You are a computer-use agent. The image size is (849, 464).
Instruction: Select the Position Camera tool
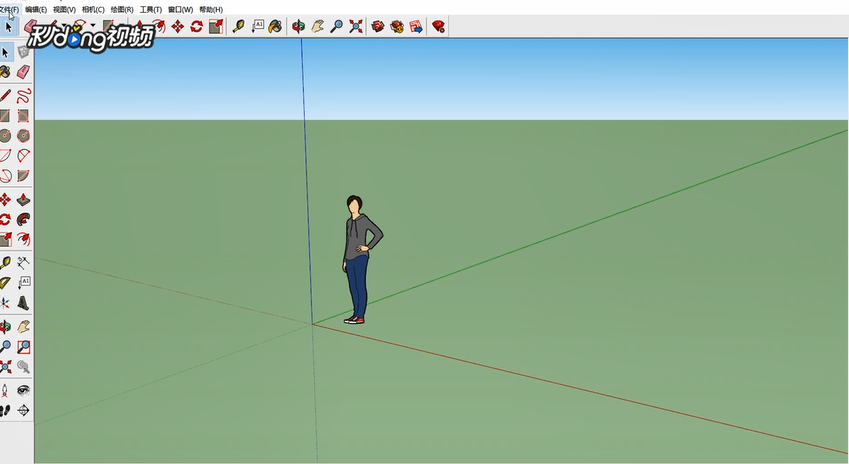(x=5, y=390)
